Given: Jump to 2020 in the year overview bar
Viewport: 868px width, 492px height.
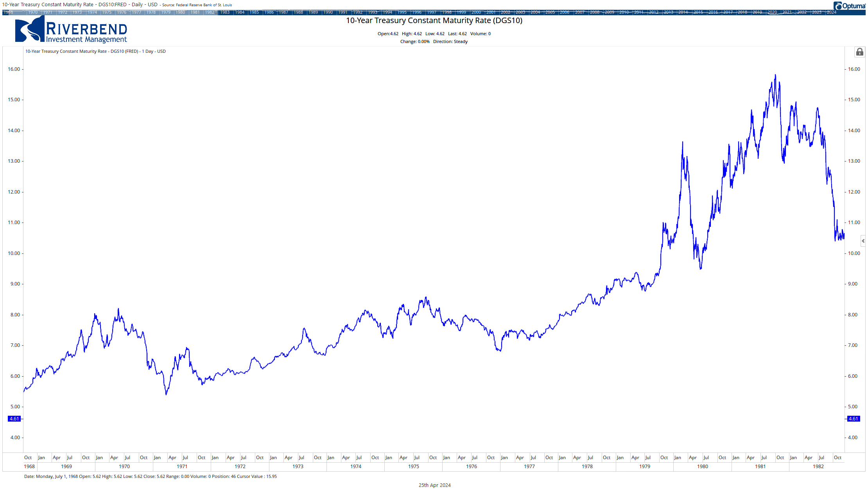Looking at the screenshot, I should (x=772, y=13).
